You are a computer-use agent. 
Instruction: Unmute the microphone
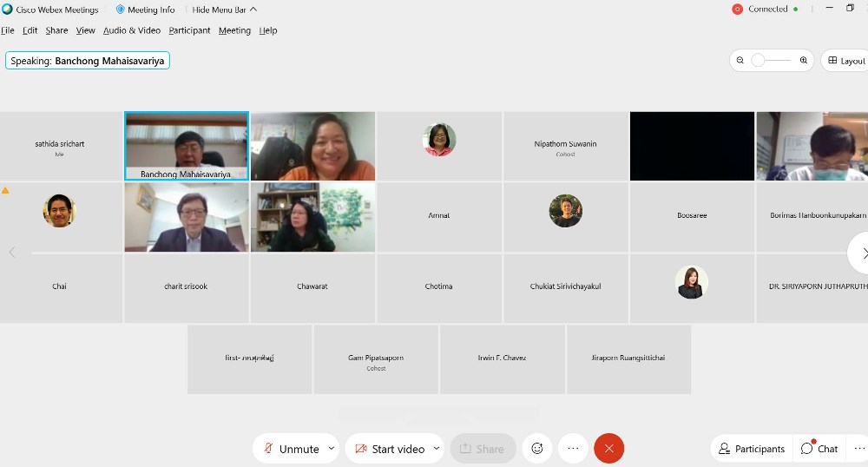(290, 449)
